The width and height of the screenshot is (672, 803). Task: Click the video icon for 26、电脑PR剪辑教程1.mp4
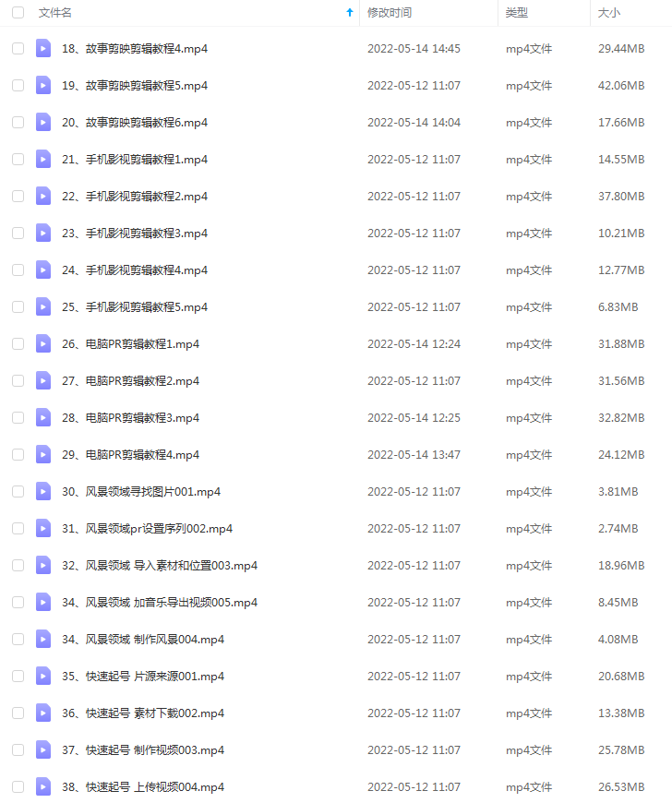(43, 343)
